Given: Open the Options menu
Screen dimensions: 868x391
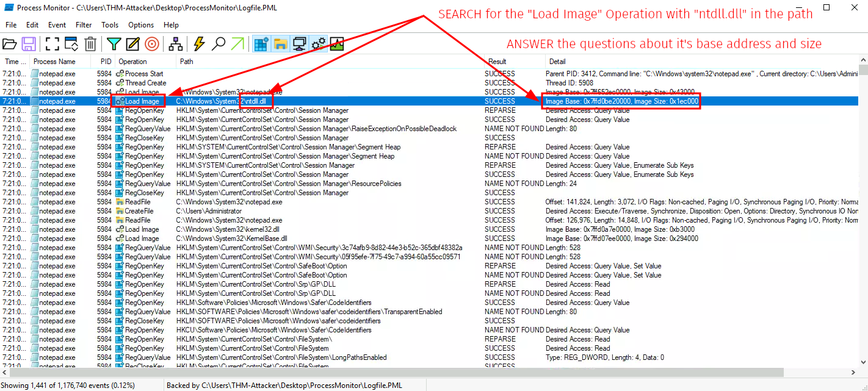Looking at the screenshot, I should click(x=141, y=25).
